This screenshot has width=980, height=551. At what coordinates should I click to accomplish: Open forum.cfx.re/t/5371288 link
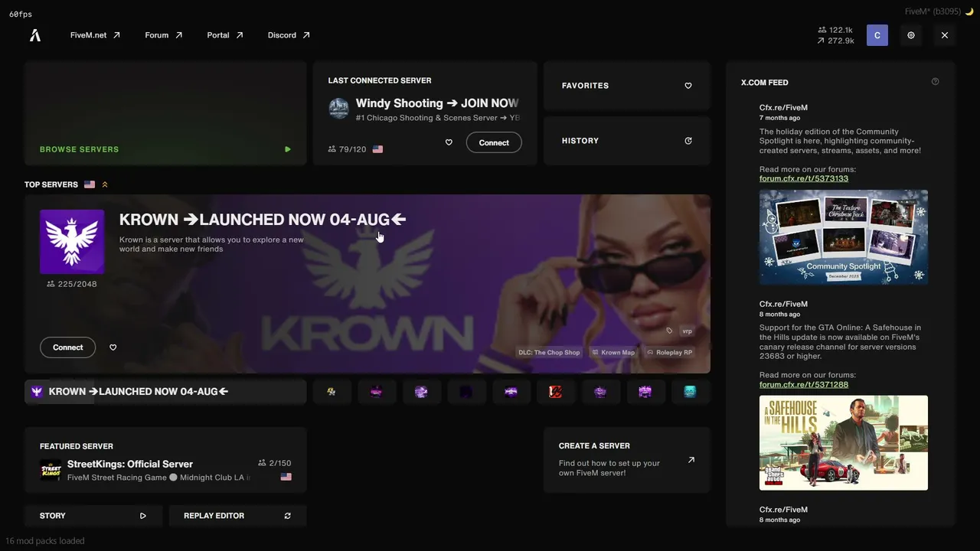804,384
